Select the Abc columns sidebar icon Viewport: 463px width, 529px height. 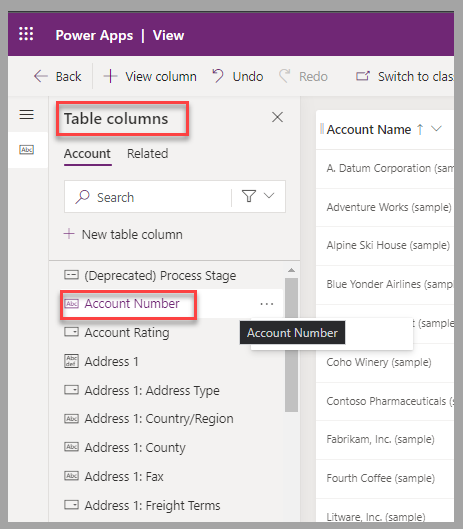click(x=27, y=149)
